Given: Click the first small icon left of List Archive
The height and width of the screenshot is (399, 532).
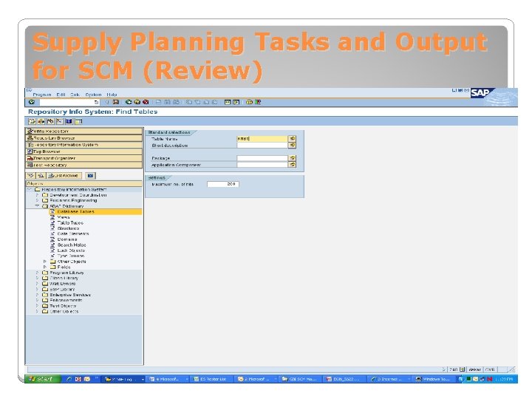Looking at the screenshot, I should 31,175.
